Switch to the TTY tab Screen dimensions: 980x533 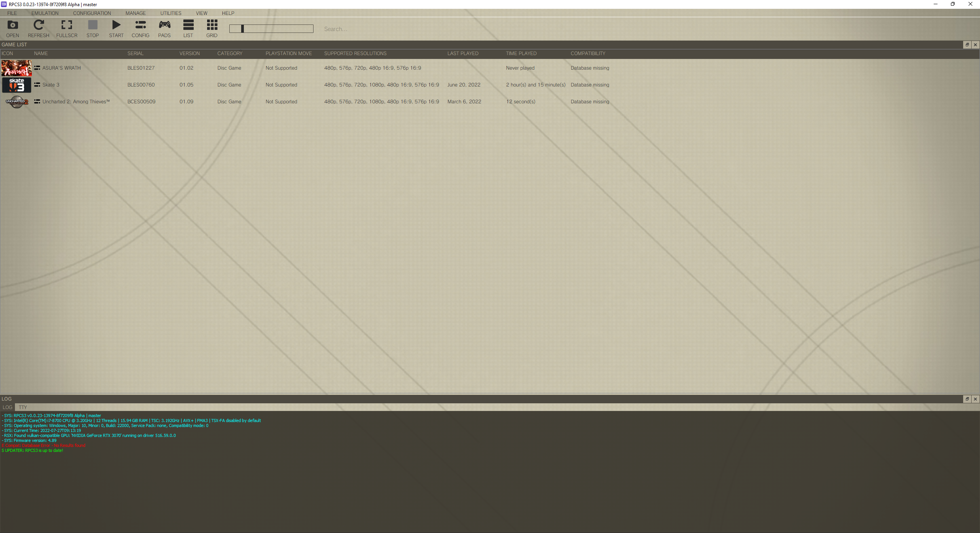click(23, 407)
